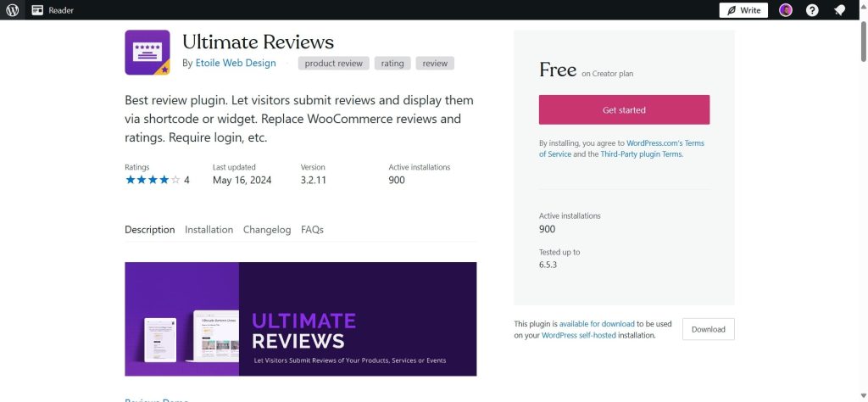
Task: Click the Ultimate Reviews banner image
Action: coord(301,319)
